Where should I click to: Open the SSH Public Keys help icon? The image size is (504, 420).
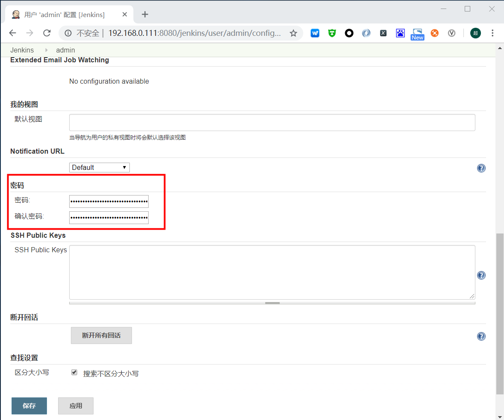click(481, 275)
